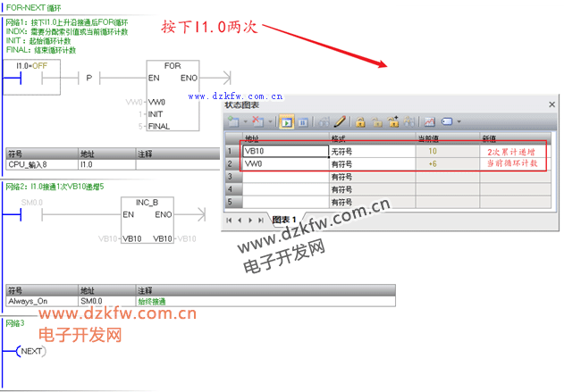Image resolution: width=564 pixels, height=392 pixels.
Task: Select the VB10 address cell
Action: point(285,152)
